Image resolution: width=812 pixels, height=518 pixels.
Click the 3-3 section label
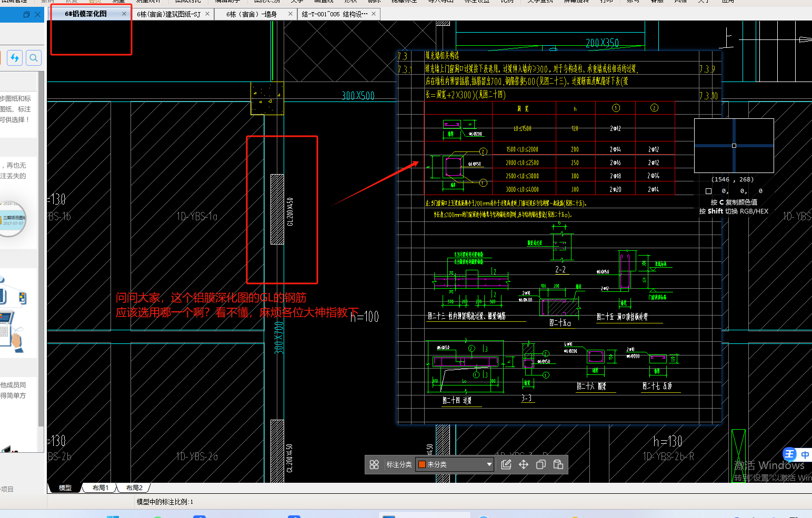pyautogui.click(x=527, y=398)
